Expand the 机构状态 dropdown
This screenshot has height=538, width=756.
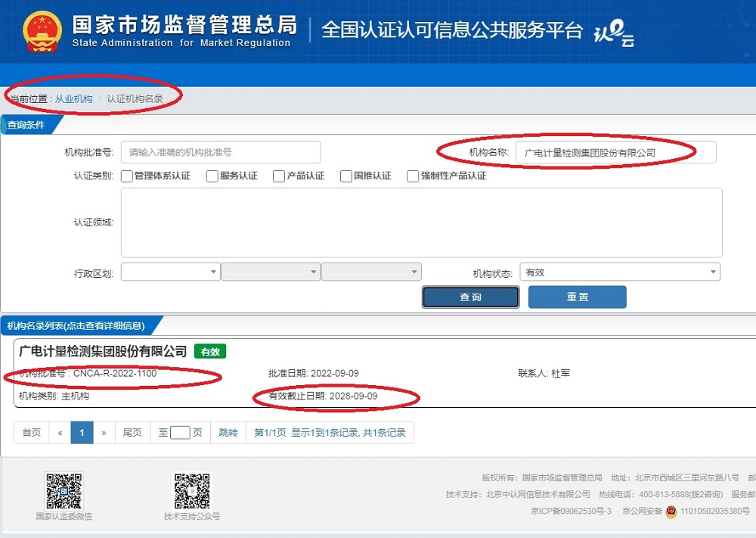[x=620, y=272]
